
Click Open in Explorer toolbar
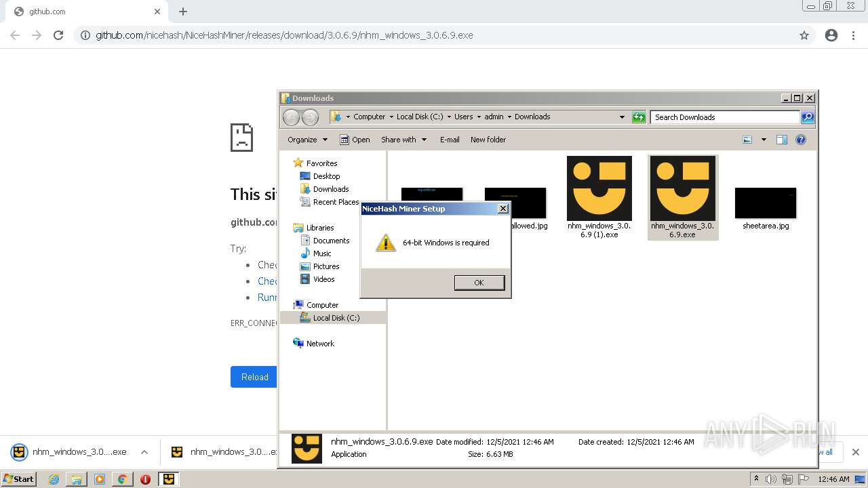pyautogui.click(x=355, y=140)
